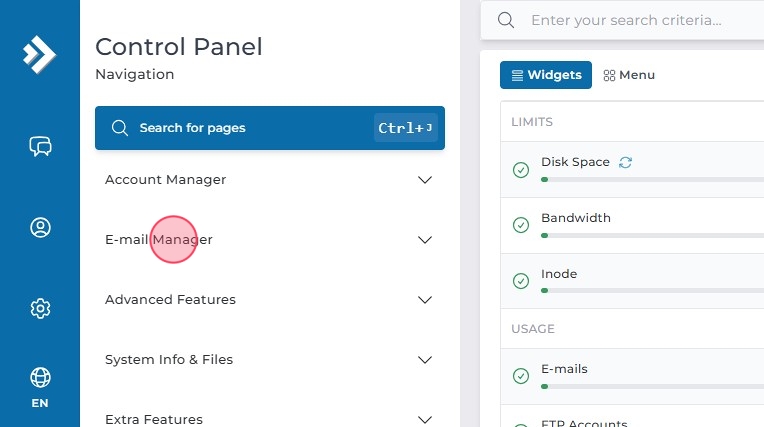Switch to the Menu tab
Image resolution: width=764 pixels, height=427 pixels.
[x=629, y=75]
